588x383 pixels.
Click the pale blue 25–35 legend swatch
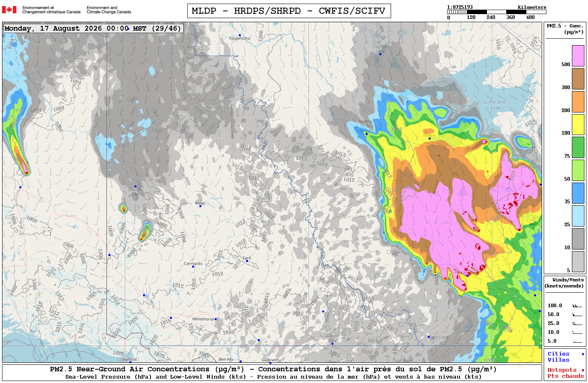(x=578, y=216)
